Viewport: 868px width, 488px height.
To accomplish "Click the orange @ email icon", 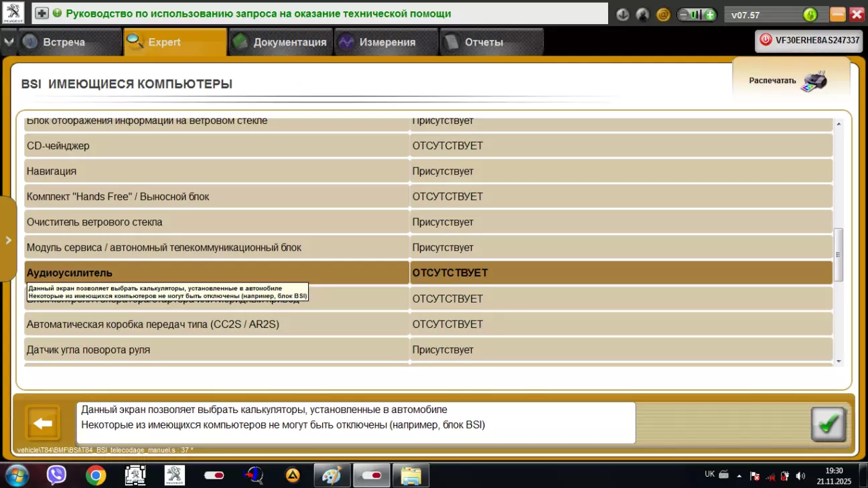I will click(x=663, y=14).
